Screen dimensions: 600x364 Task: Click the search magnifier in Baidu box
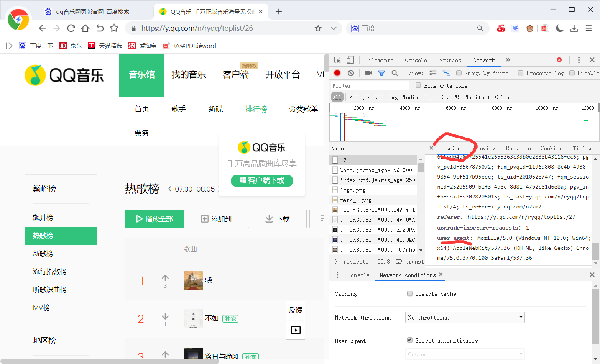coord(480,28)
